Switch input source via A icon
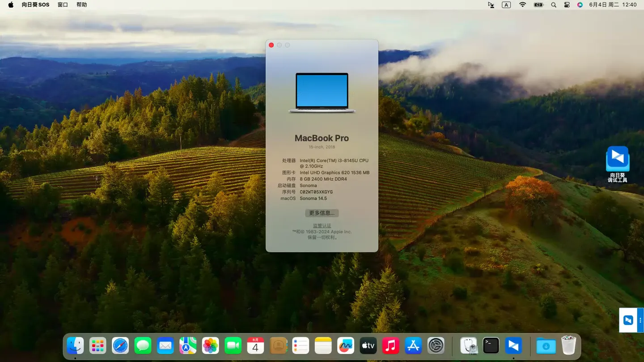This screenshot has height=362, width=644. point(506,5)
